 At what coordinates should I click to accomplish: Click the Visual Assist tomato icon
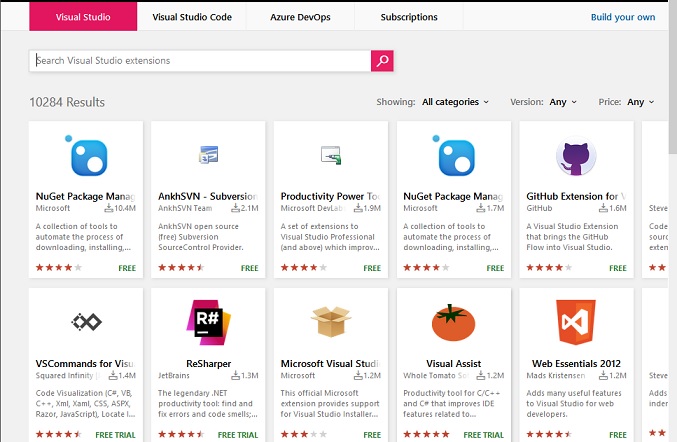coord(453,322)
